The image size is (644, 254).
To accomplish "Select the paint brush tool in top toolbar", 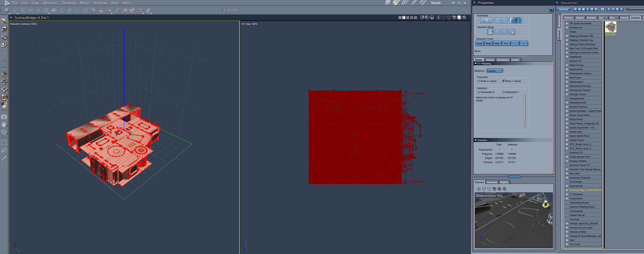I will point(116,11).
